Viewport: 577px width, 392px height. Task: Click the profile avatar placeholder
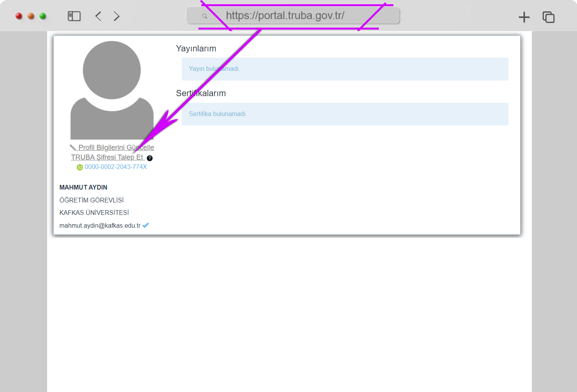coord(112,90)
